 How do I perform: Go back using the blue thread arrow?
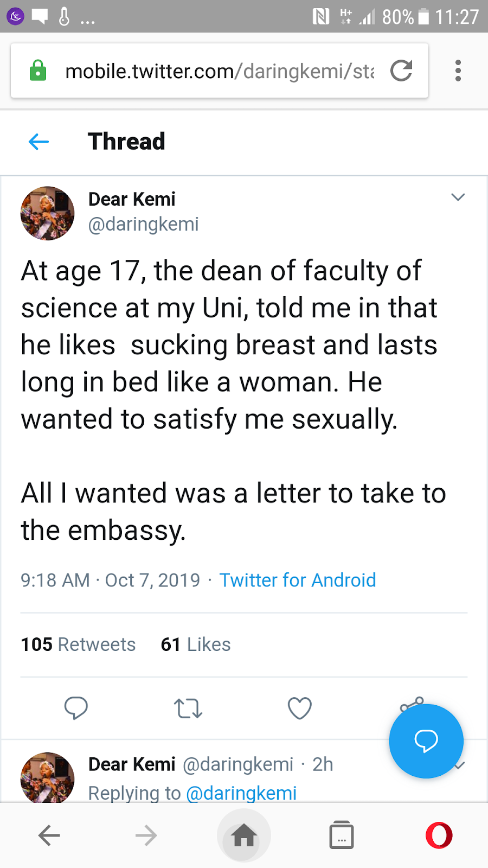coord(38,142)
